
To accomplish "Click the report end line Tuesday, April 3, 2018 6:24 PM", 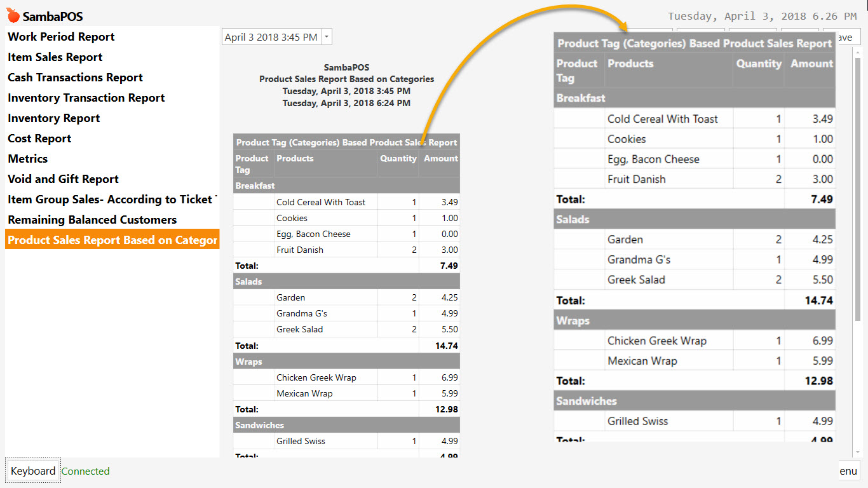I will pyautogui.click(x=346, y=103).
